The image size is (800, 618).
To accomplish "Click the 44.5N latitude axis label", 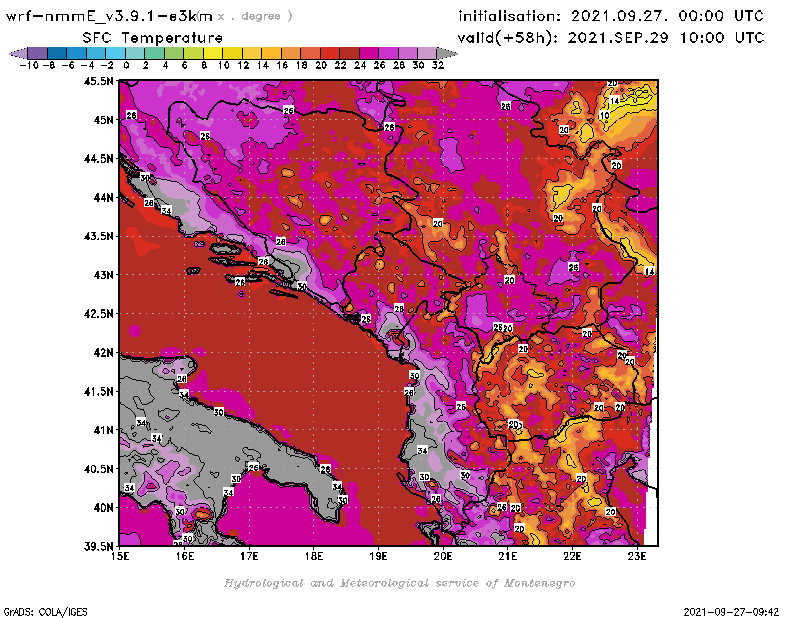I will tap(98, 159).
